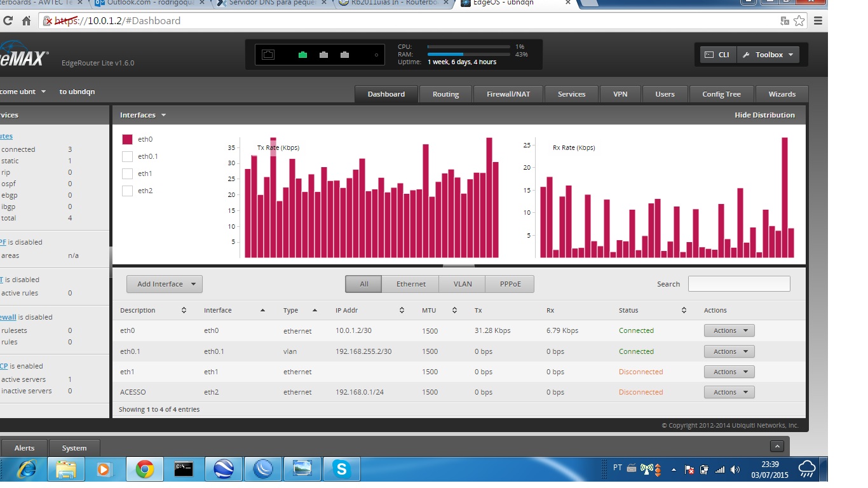Open the Actions dropdown for the eth0 row
This screenshot has width=868, height=488.
(729, 330)
